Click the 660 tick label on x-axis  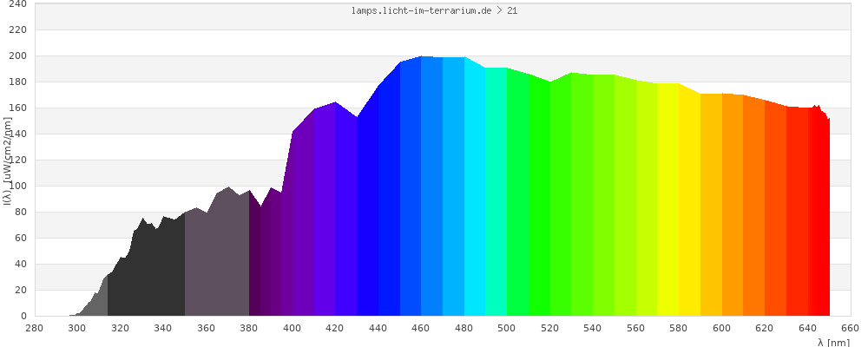pyautogui.click(x=850, y=328)
